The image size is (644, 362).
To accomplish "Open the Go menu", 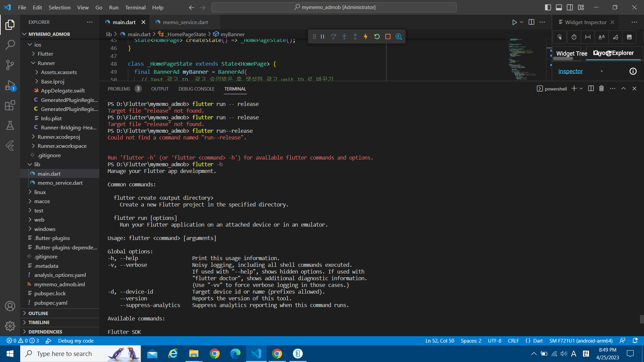I will (x=99, y=7).
